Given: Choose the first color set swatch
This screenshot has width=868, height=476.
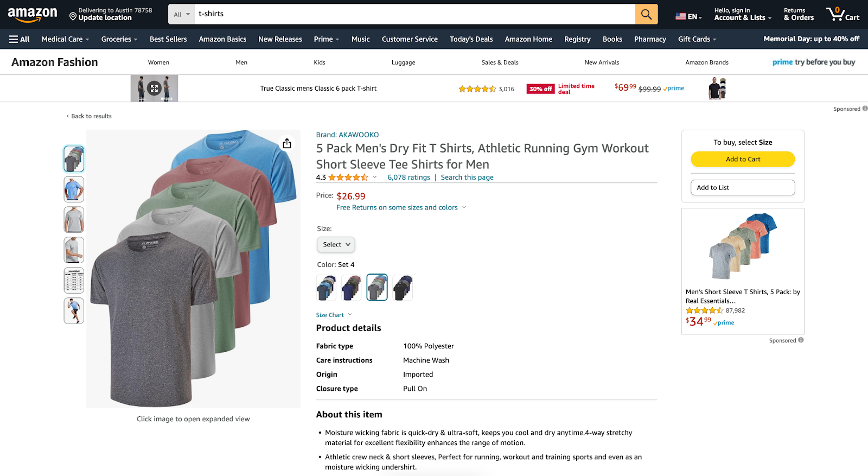Looking at the screenshot, I should click(x=326, y=288).
